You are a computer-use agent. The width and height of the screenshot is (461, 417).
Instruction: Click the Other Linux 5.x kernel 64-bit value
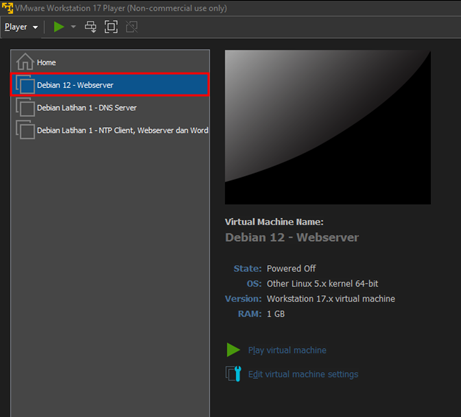322,284
